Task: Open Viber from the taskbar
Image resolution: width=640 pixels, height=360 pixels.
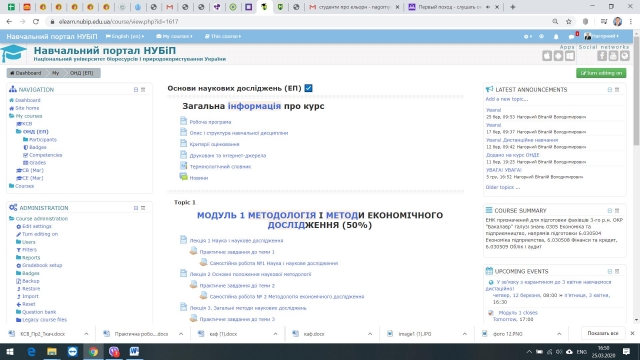Action: 114,351
